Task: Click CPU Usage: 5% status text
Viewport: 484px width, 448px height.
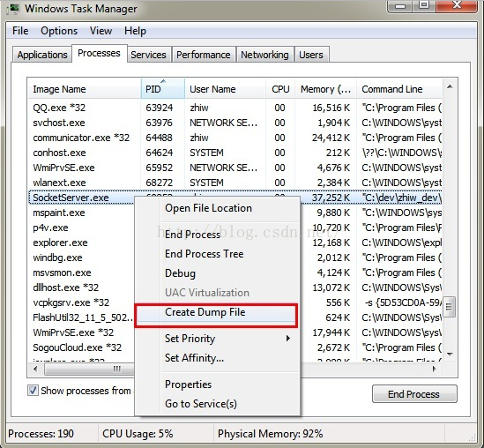Action: pos(138,434)
